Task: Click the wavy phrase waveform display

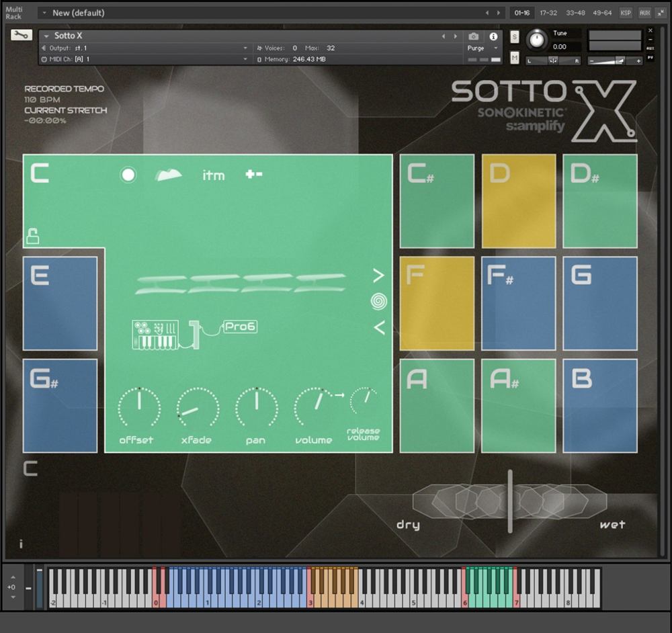Action: [x=241, y=284]
